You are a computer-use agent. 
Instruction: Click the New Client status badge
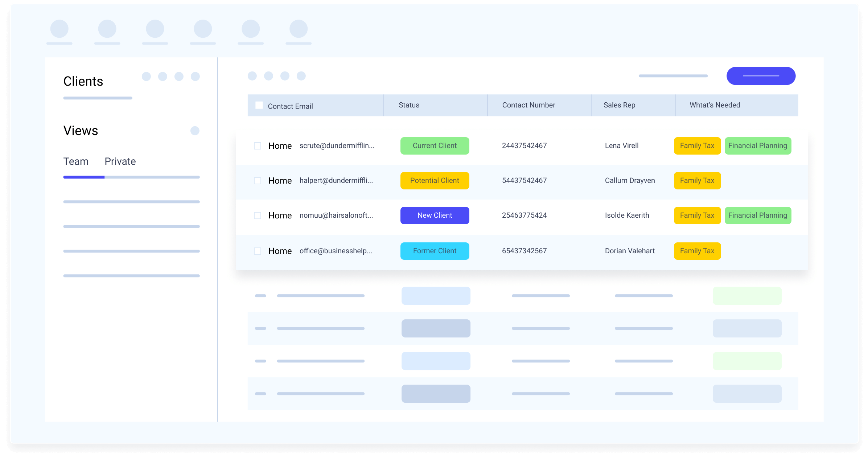coord(435,216)
